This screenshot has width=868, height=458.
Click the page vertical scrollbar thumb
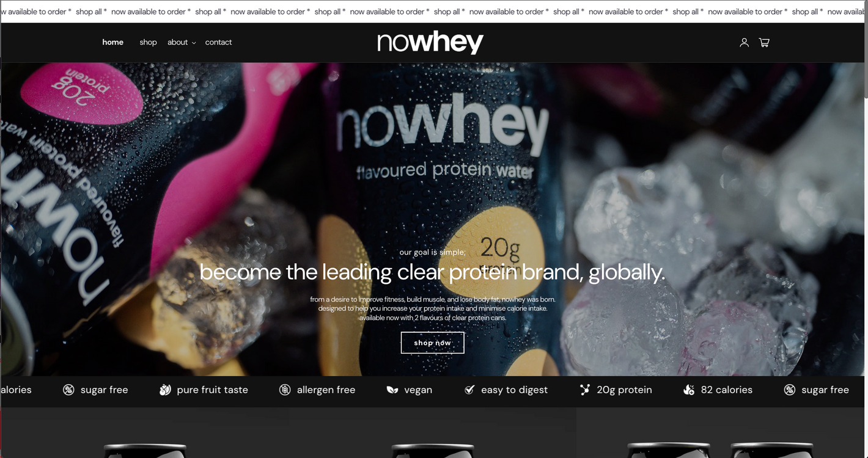point(865,55)
